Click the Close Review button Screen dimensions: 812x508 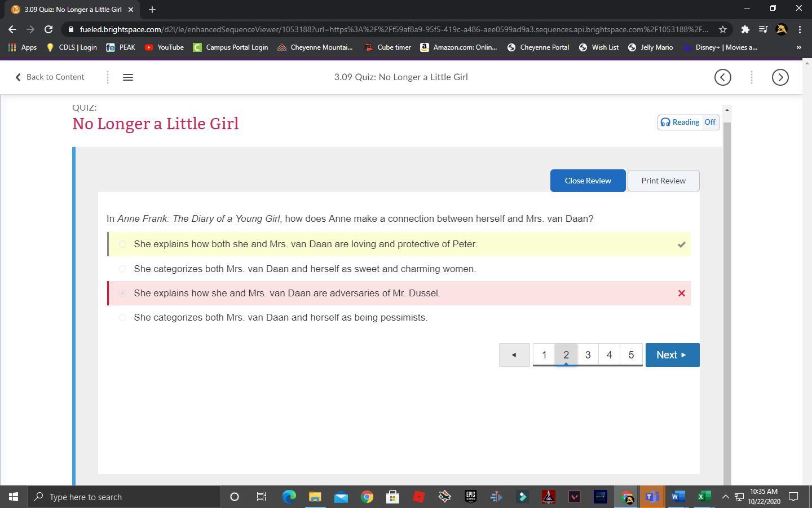(x=588, y=181)
